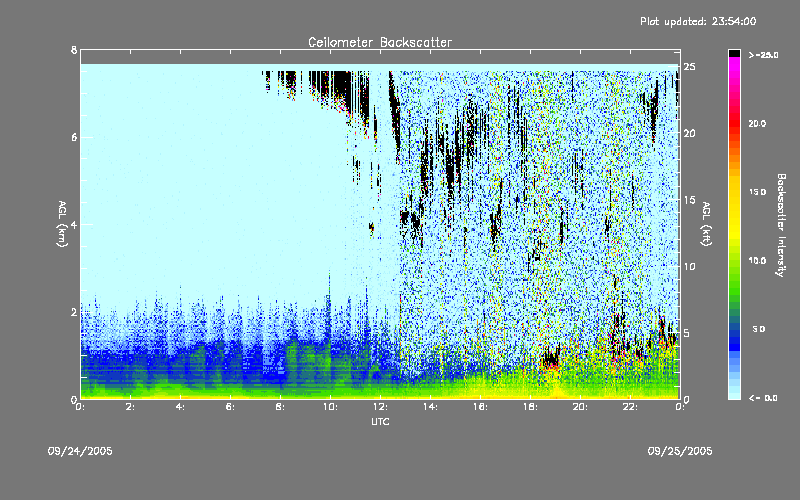Click the 6 tick on the km axis
800x500 pixels.
pos(74,137)
